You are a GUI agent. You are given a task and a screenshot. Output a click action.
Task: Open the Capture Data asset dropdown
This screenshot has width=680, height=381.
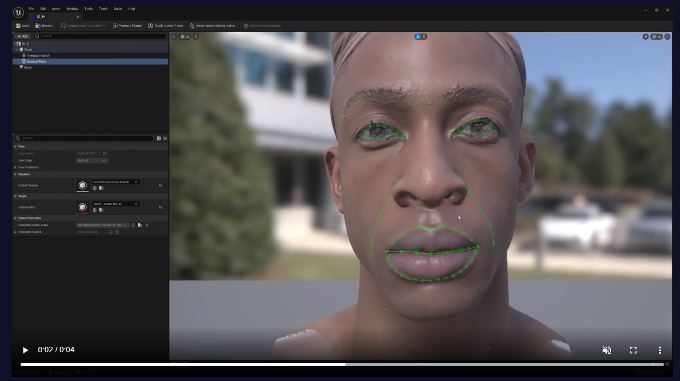coord(115,204)
